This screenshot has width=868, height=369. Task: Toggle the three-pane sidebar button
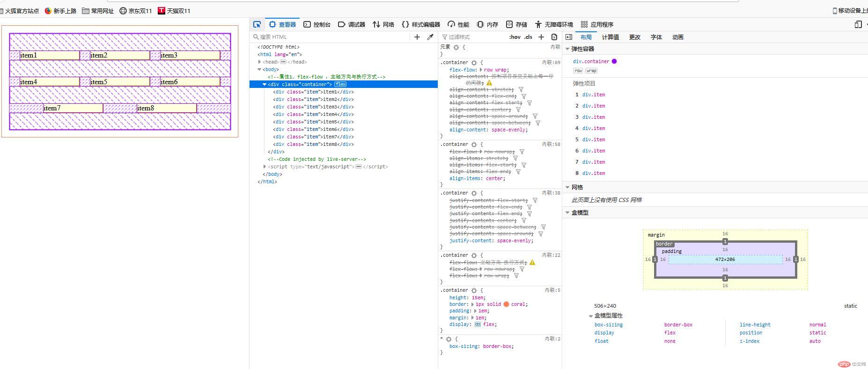click(x=569, y=37)
